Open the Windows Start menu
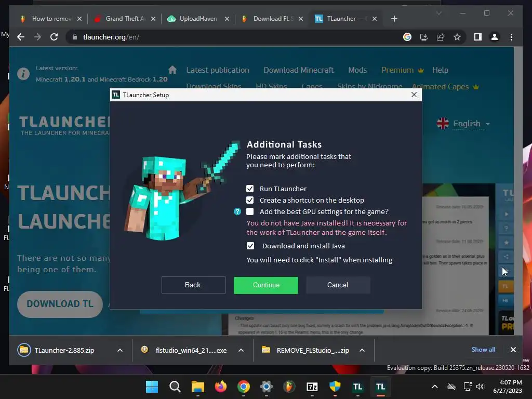The image size is (532, 399). (152, 387)
